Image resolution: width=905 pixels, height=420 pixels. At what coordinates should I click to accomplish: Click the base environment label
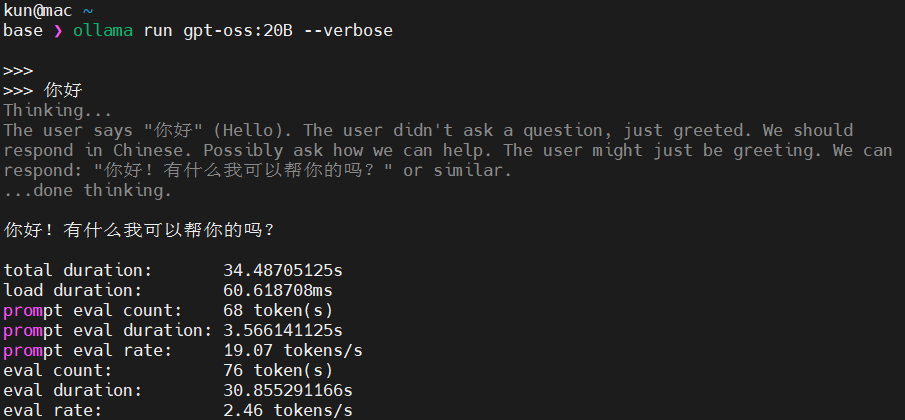pos(22,31)
